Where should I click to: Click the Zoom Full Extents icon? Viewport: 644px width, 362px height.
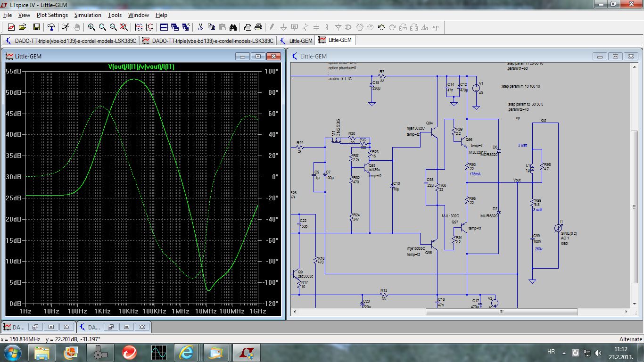(x=124, y=27)
